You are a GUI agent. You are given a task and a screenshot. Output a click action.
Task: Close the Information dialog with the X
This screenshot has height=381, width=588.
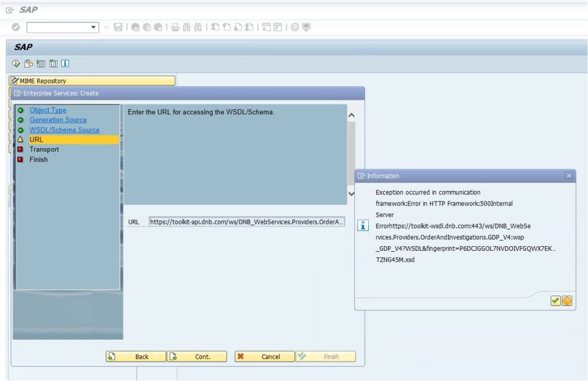569,176
